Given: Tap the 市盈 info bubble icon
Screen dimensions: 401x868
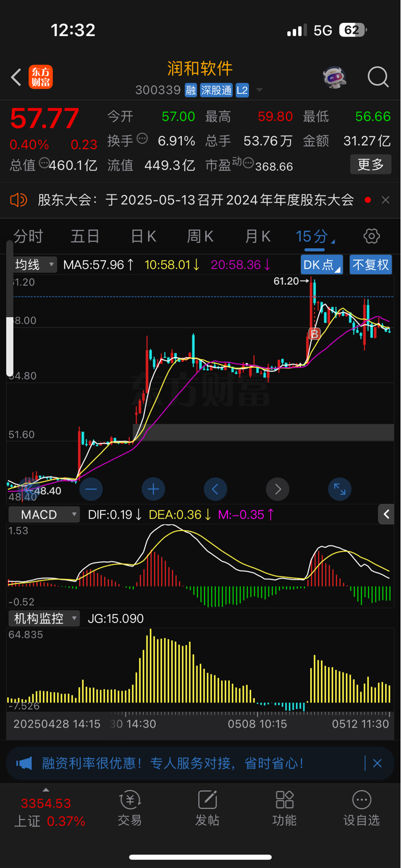Looking at the screenshot, I should point(248,164).
